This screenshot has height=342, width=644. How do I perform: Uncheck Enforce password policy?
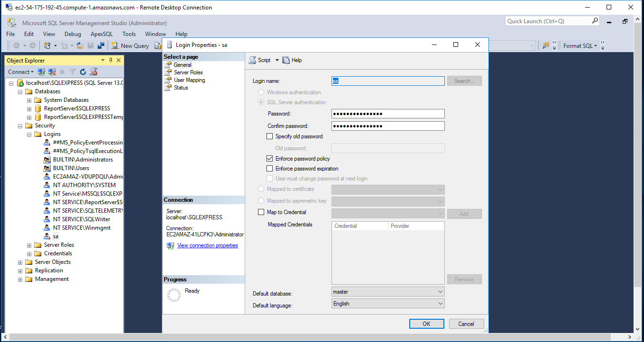(x=270, y=159)
